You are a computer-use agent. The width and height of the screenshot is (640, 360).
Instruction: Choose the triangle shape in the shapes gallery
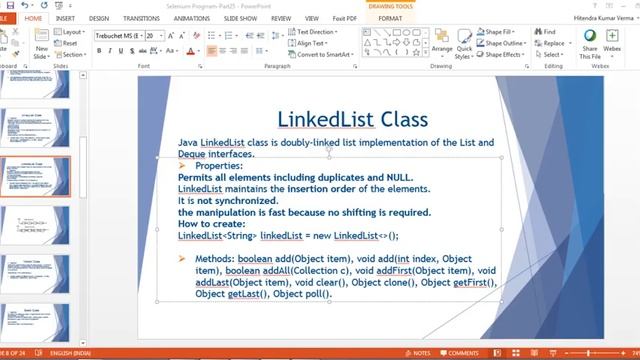[367, 42]
